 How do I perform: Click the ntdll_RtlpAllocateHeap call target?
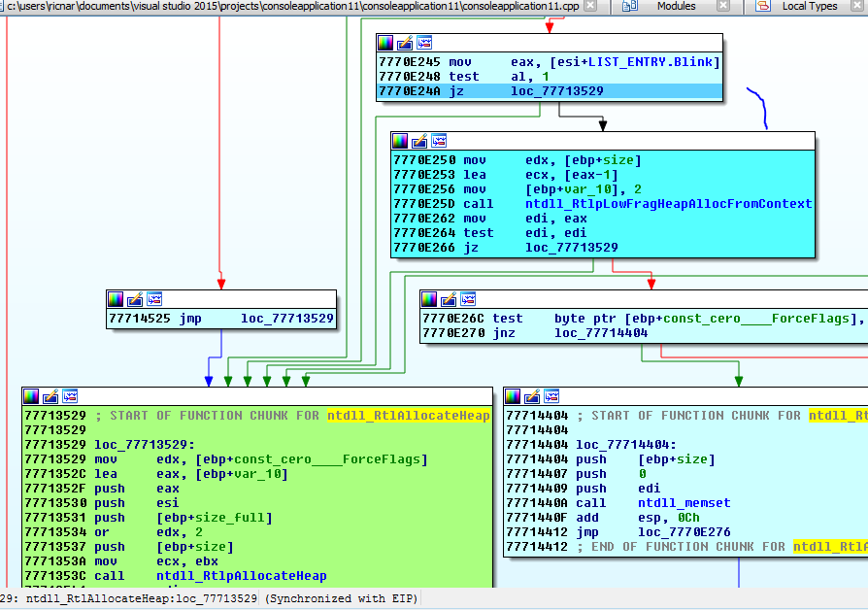241,576
